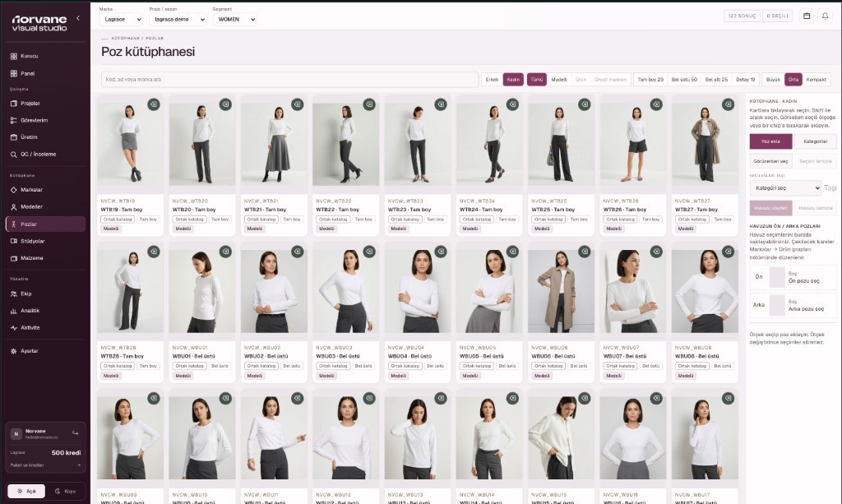Image resolution: width=842 pixels, height=504 pixels.
Task: Open the Segment dropdown showing WOMEN
Action: (x=234, y=20)
